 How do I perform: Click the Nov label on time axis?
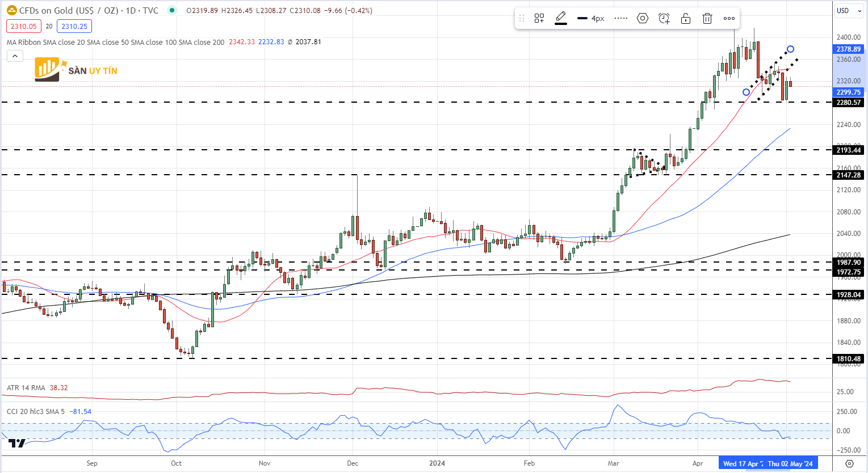(x=265, y=463)
